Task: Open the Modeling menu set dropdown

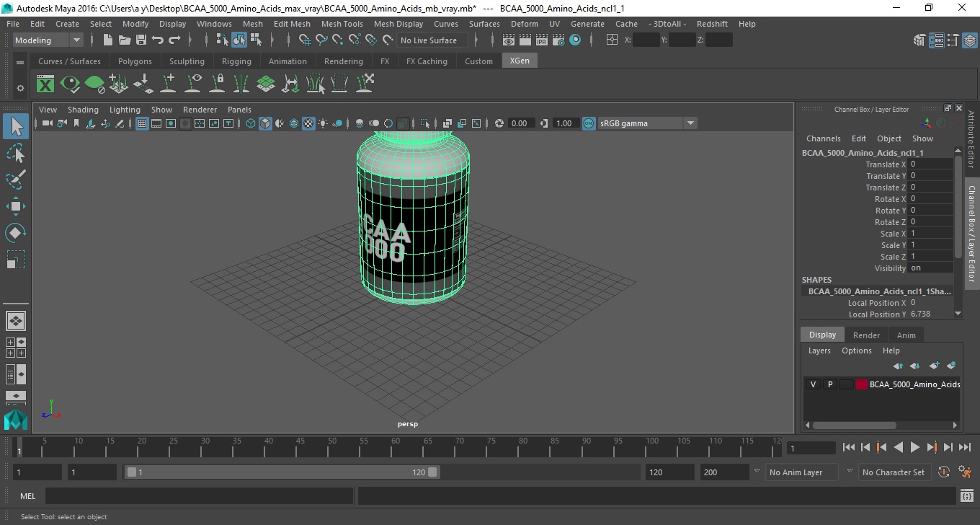Action: [48, 40]
